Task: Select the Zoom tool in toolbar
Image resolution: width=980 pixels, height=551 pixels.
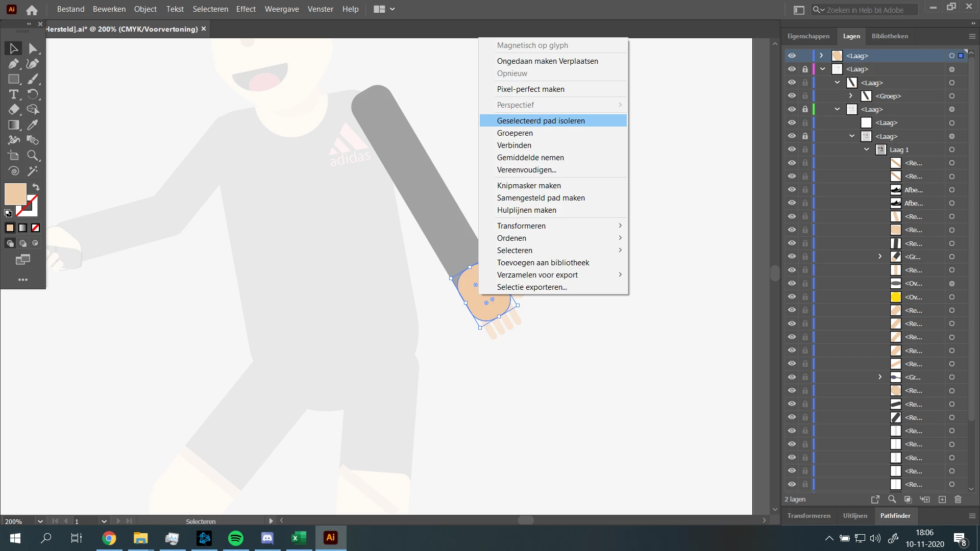Action: pos(33,156)
